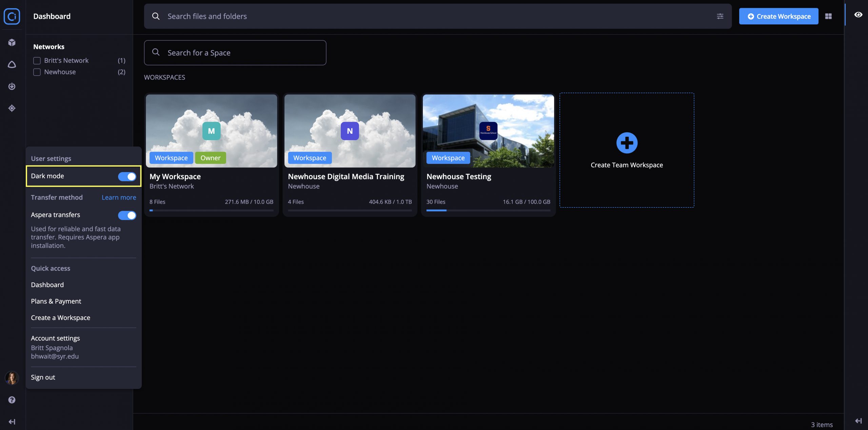Click My Workspace storage progress bar
The width and height of the screenshot is (868, 430).
point(211,210)
